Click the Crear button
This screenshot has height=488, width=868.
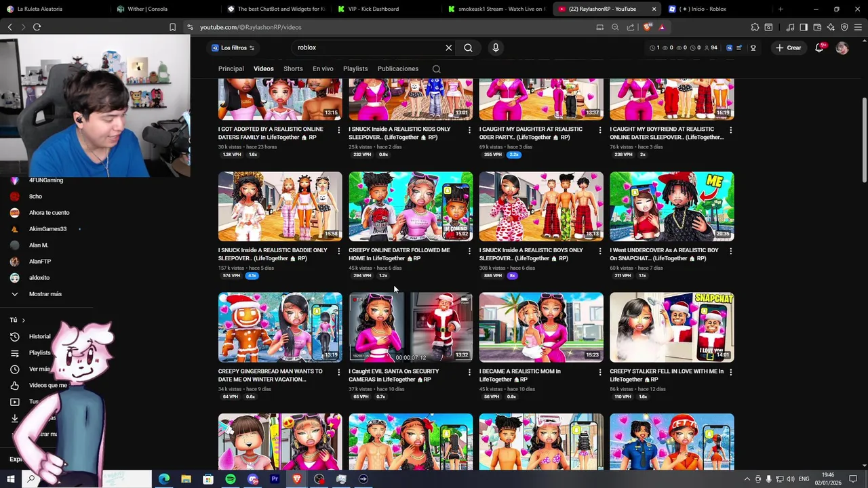click(x=789, y=47)
